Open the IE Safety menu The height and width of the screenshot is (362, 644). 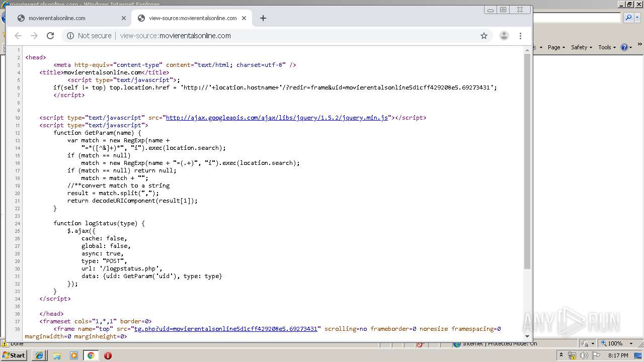click(581, 47)
